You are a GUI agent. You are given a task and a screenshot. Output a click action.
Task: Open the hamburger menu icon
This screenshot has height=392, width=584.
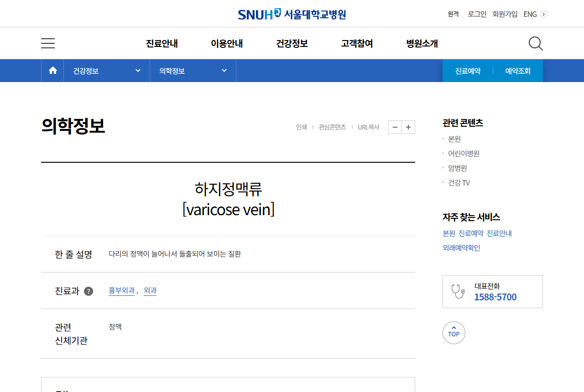tap(48, 43)
